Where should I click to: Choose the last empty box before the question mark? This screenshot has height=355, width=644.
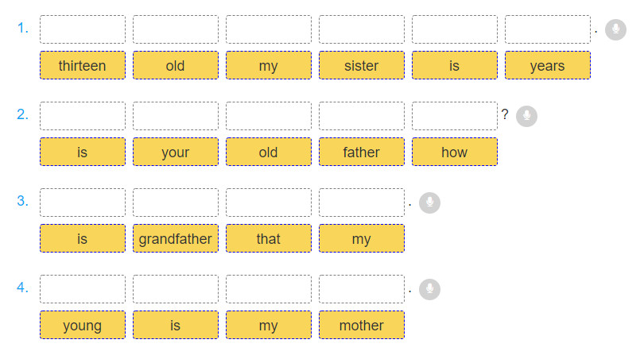tap(455, 116)
